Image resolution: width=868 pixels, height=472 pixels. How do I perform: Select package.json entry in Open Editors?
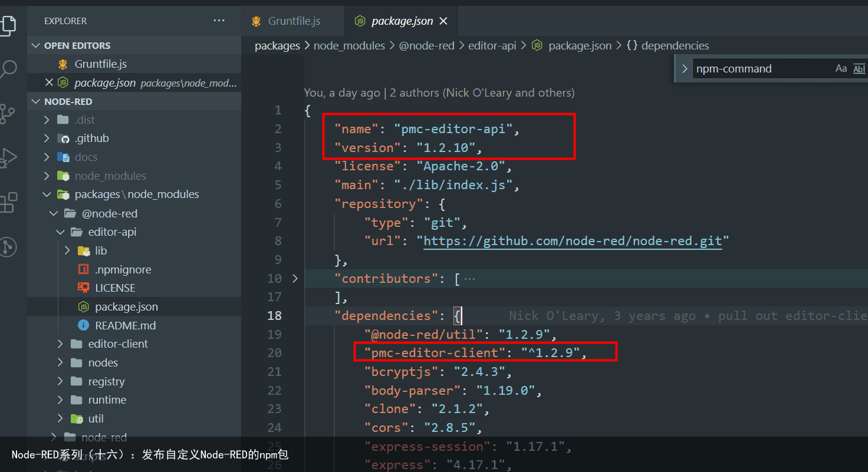[134, 82]
